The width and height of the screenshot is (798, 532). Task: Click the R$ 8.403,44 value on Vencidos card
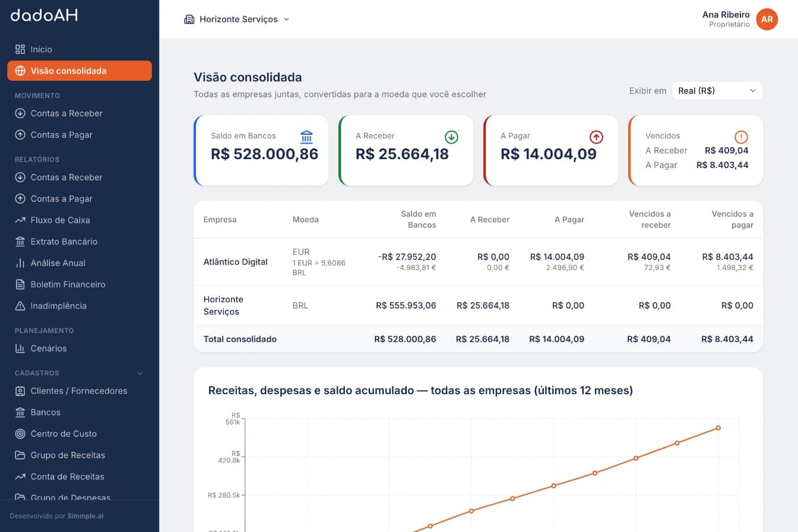[722, 165]
